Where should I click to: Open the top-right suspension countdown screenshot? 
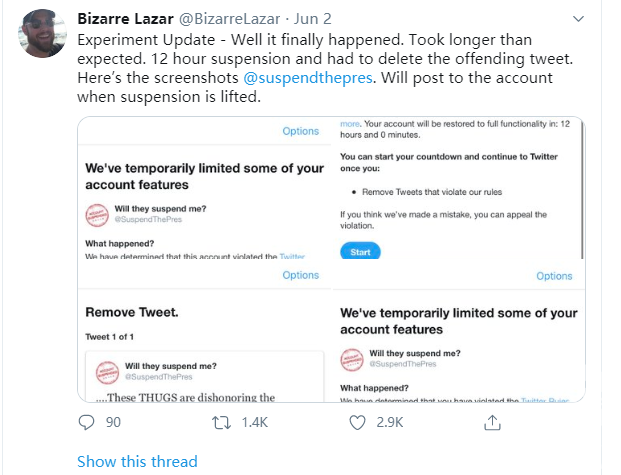click(x=459, y=188)
